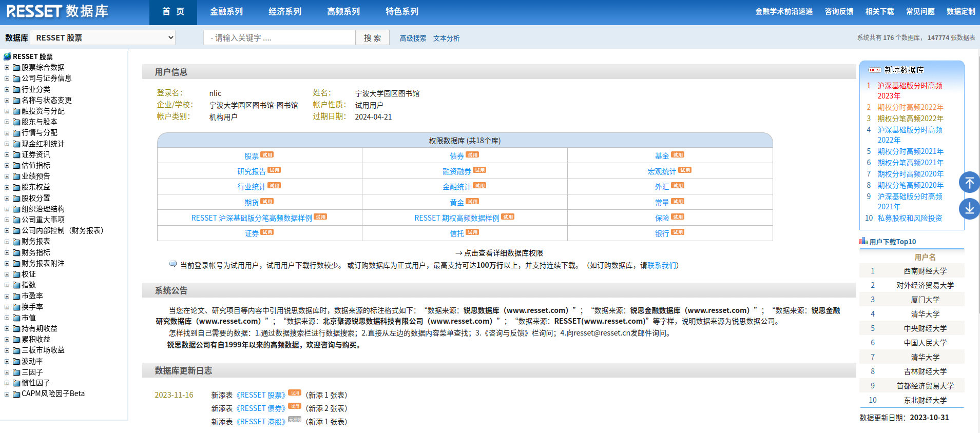Open the 黄金 database link
980x433 pixels.
[x=457, y=203]
